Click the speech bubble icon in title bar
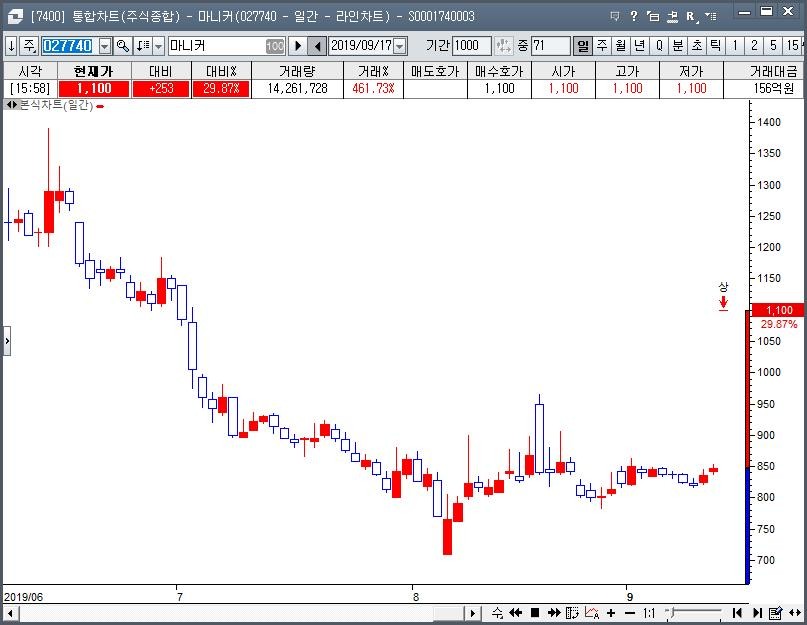 point(615,16)
